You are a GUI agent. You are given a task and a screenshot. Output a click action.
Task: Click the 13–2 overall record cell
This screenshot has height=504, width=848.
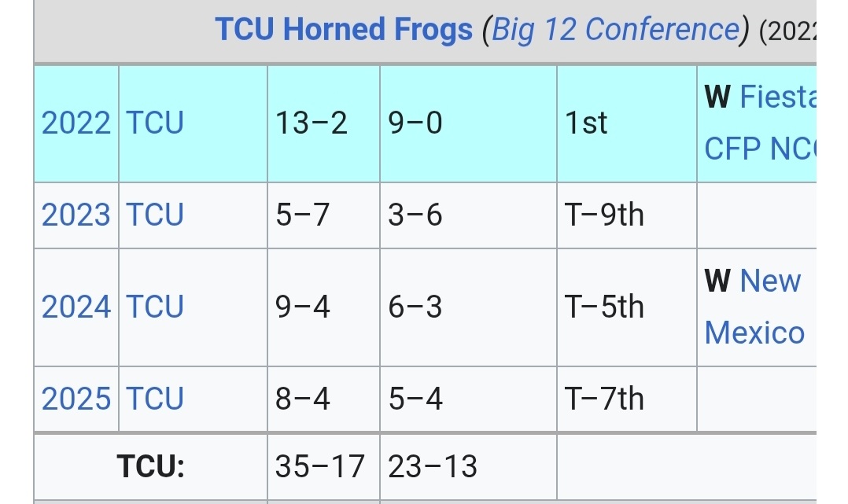point(312,123)
